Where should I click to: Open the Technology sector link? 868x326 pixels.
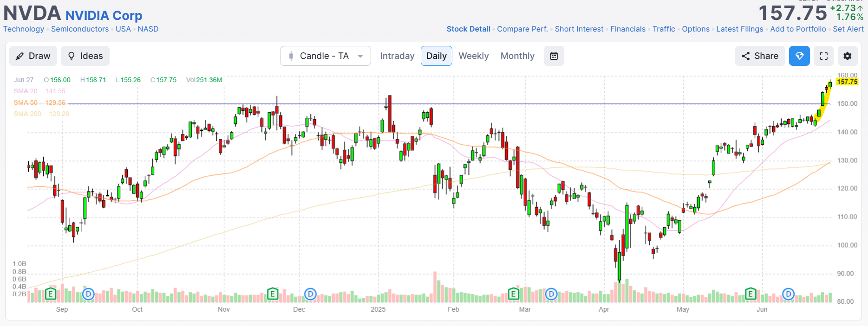24,29
